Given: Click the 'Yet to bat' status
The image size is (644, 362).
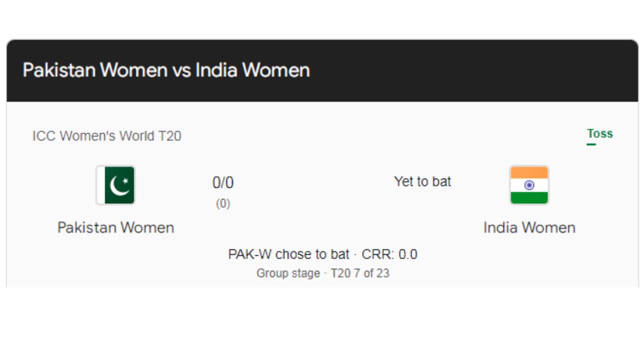Looking at the screenshot, I should 422,182.
